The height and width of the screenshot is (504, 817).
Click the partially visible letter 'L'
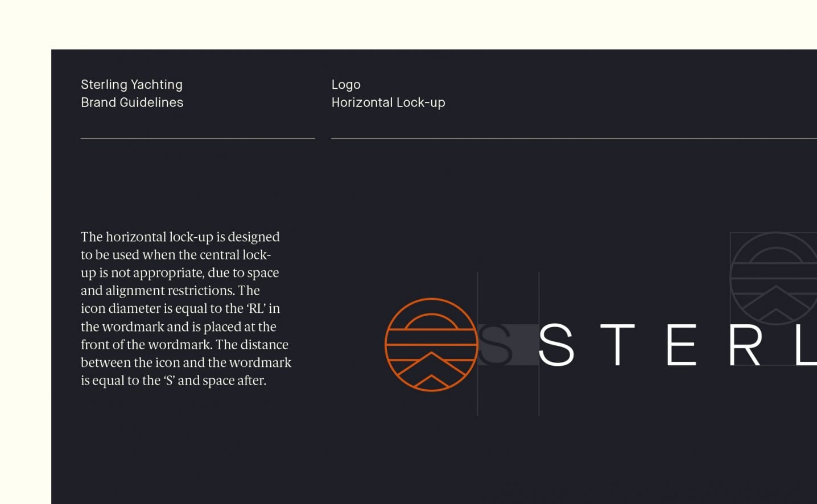pyautogui.click(x=807, y=345)
